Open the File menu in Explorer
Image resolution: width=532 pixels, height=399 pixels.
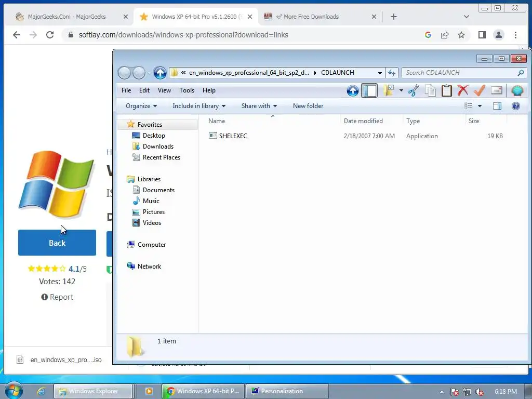tap(126, 90)
